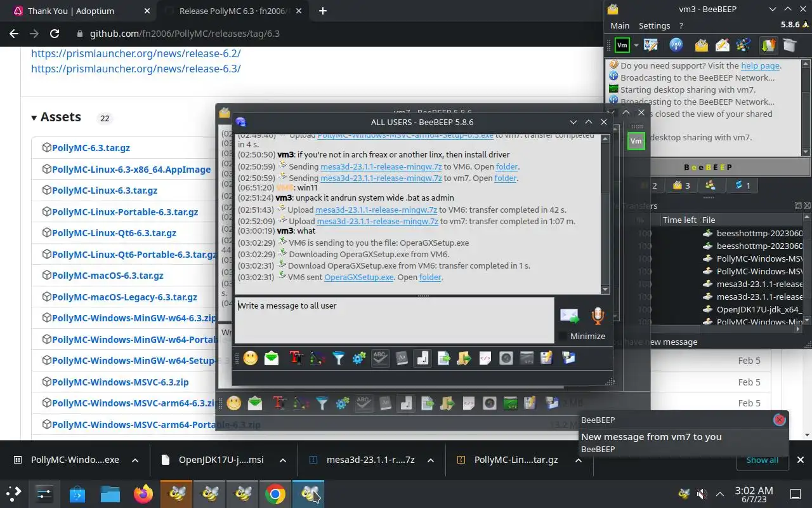Open OperaGXSetup.exe link in chat

tap(359, 277)
